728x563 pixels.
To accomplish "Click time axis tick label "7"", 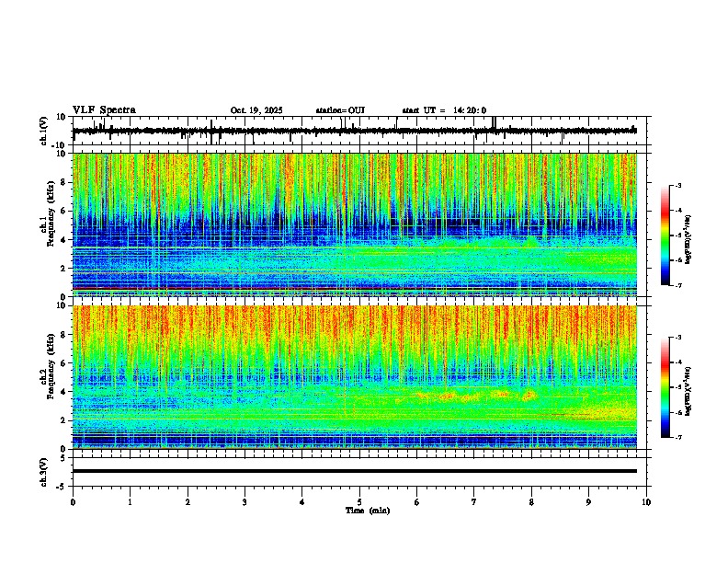I will [474, 502].
